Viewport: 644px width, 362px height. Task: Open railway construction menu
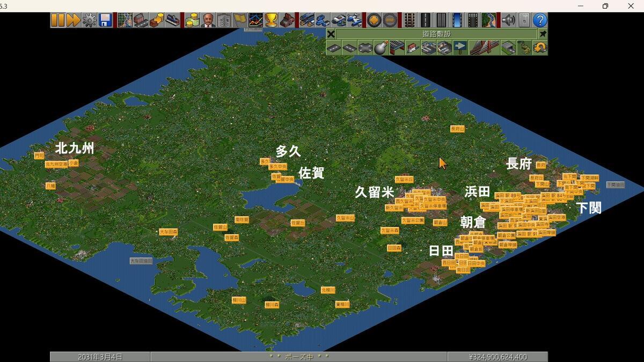coord(409,20)
